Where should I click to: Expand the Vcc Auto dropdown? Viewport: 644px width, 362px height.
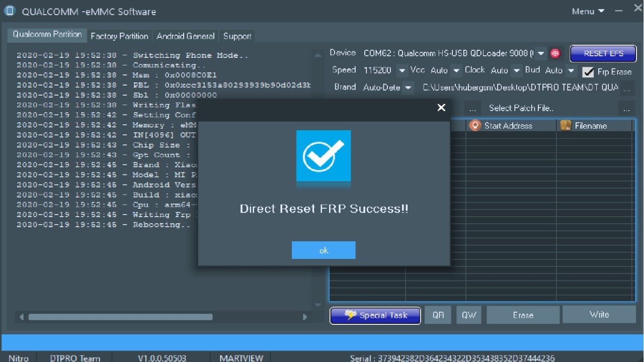456,70
